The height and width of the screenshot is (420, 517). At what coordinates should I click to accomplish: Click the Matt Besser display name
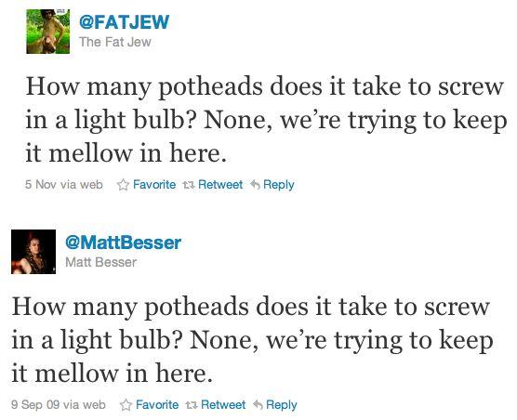pos(101,263)
